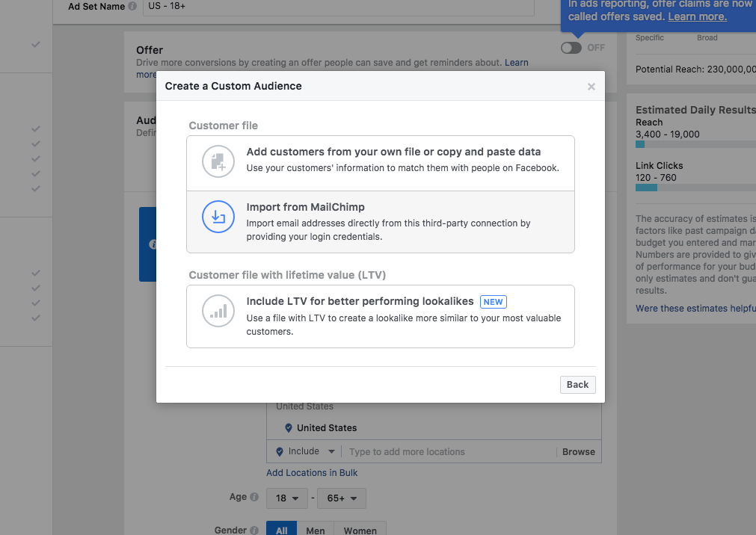The width and height of the screenshot is (756, 535).
Task: Click the LTV bar chart icon
Action: tap(218, 311)
